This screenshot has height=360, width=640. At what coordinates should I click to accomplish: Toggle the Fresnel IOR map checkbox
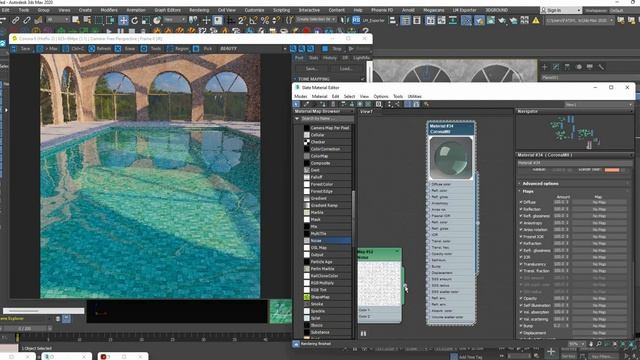point(521,236)
